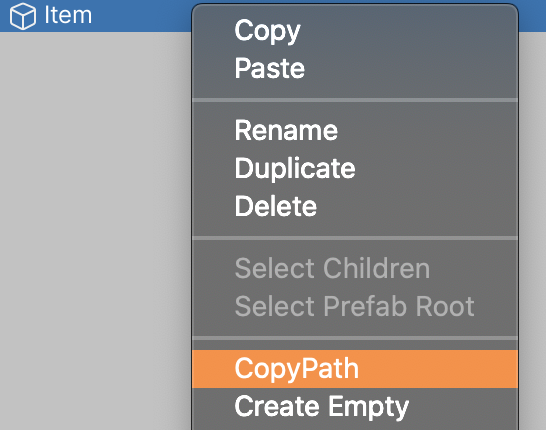546x430 pixels.
Task: Pick Delete in the context menu
Action: [355, 206]
